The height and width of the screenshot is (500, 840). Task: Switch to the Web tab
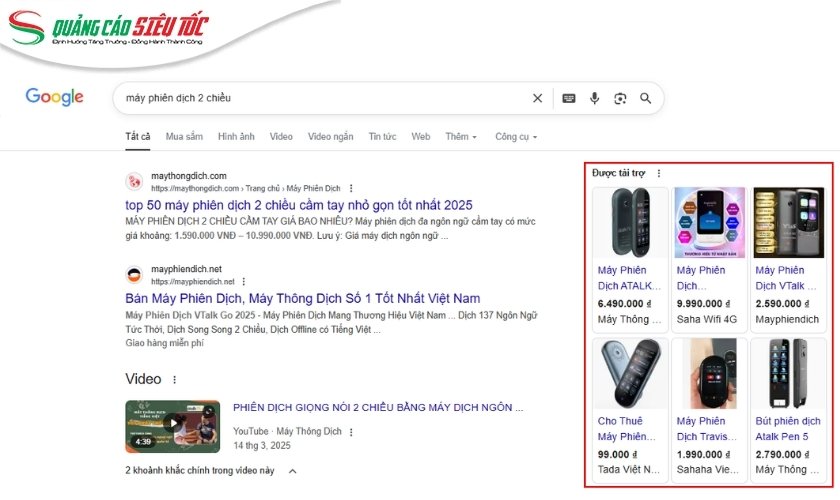421,137
